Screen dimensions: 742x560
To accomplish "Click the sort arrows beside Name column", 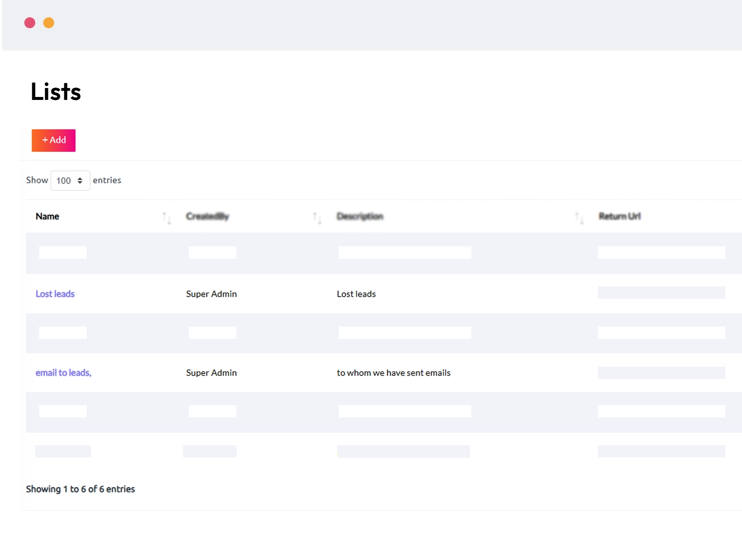I will (167, 217).
